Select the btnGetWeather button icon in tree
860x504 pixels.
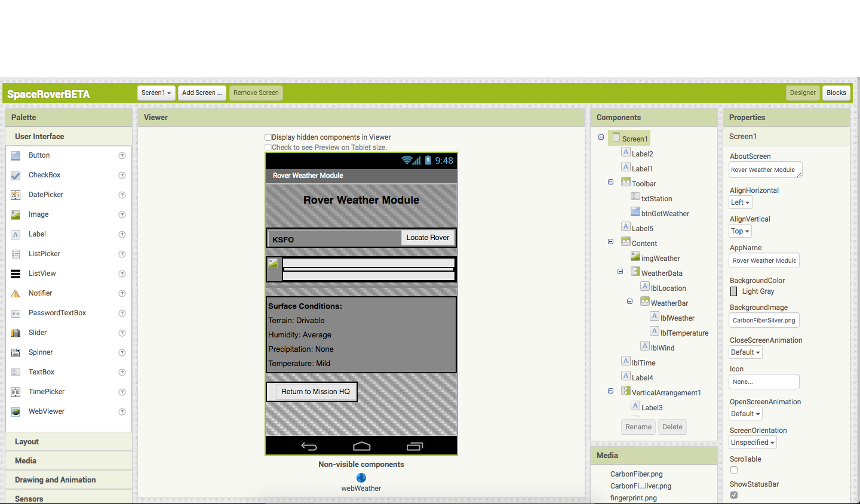coord(635,212)
